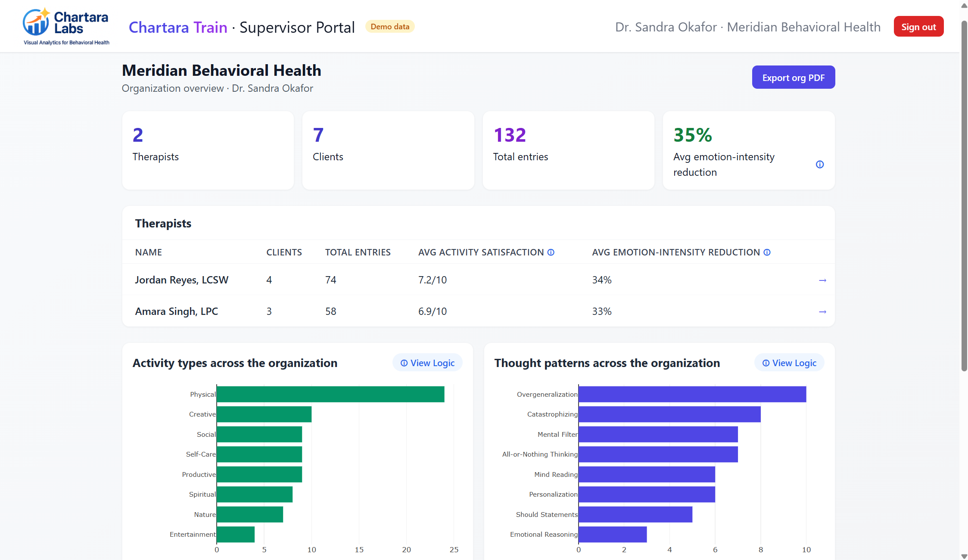
Task: Click the Productive activity bar
Action: pyautogui.click(x=259, y=474)
